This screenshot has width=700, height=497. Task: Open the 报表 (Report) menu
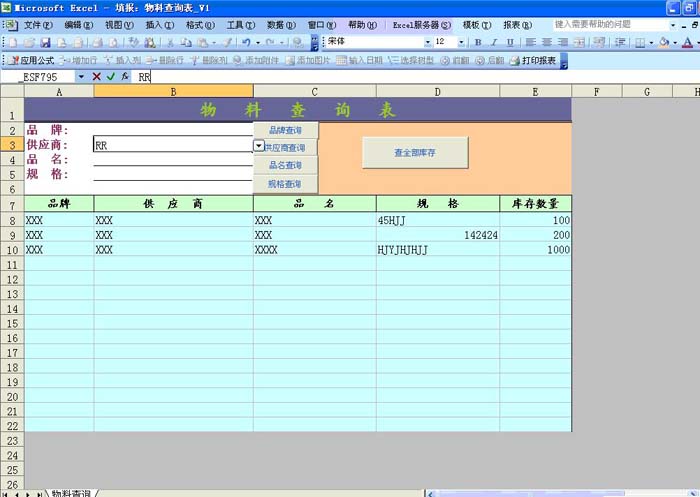pos(517,23)
